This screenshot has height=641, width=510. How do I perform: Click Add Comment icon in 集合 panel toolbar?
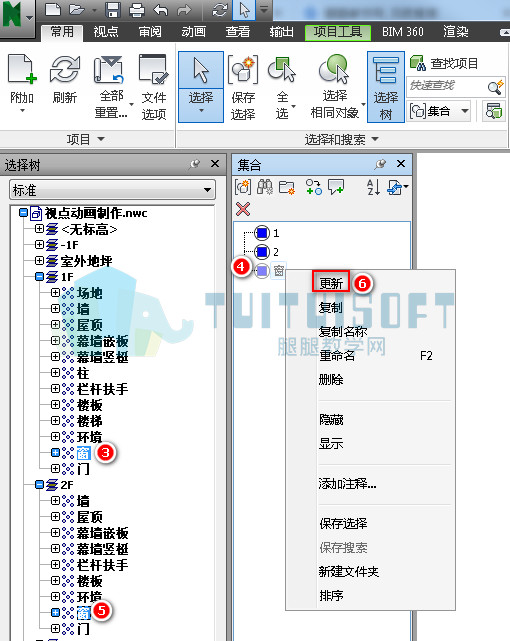tap(336, 187)
